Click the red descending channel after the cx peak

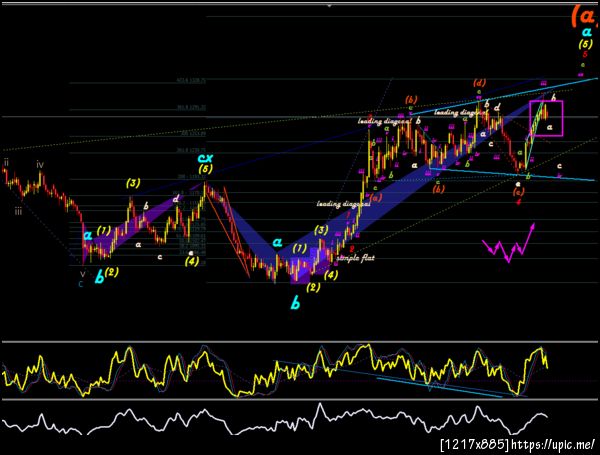coord(228,232)
